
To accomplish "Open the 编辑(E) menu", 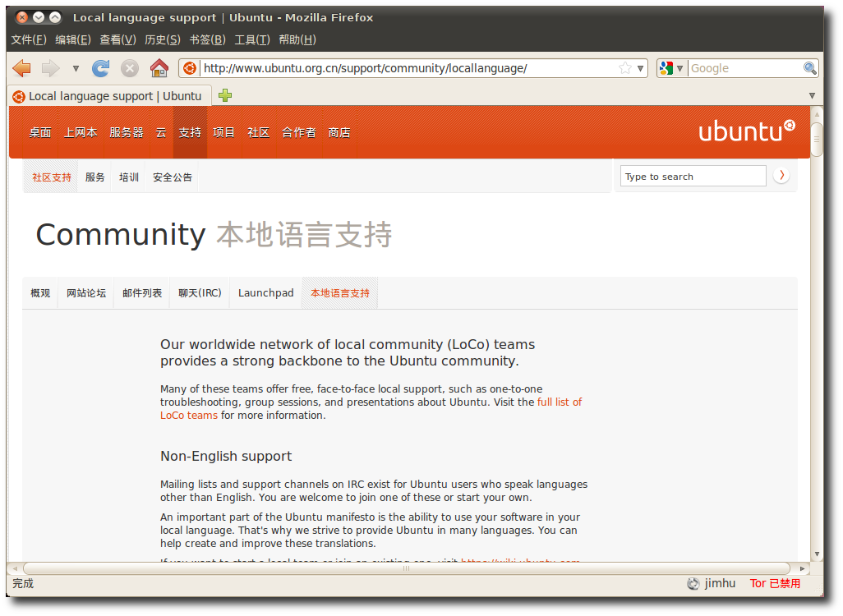I will pyautogui.click(x=73, y=39).
